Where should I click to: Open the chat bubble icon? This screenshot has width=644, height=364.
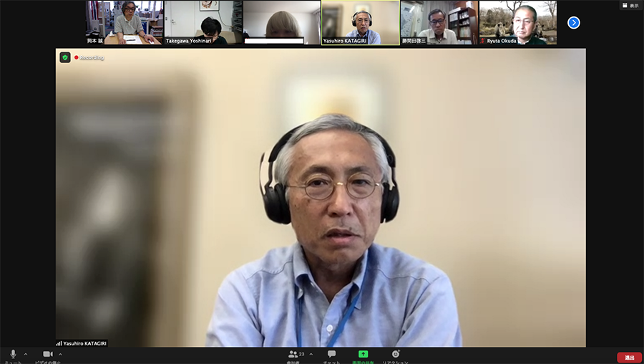tap(331, 354)
